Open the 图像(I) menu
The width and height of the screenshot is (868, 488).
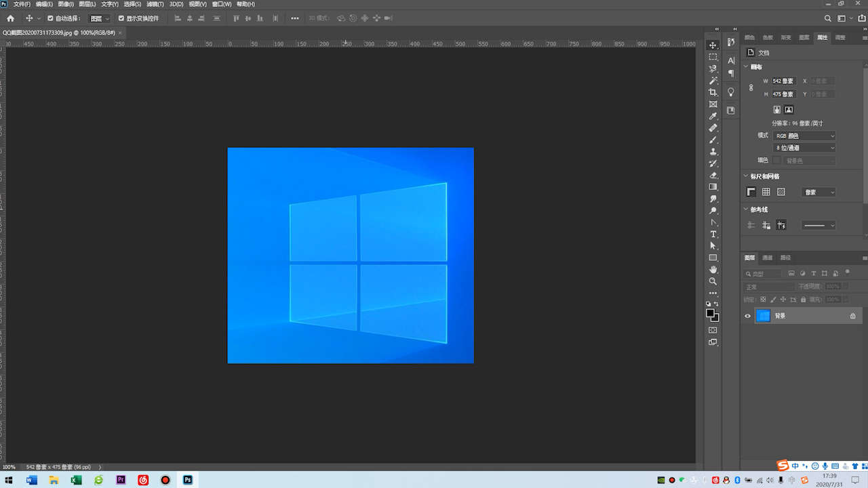pyautogui.click(x=66, y=4)
